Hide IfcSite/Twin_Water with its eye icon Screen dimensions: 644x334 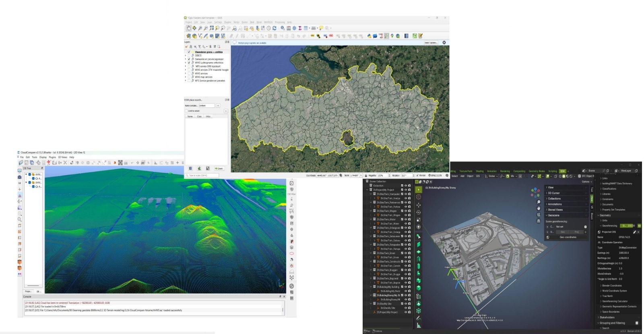(406, 219)
